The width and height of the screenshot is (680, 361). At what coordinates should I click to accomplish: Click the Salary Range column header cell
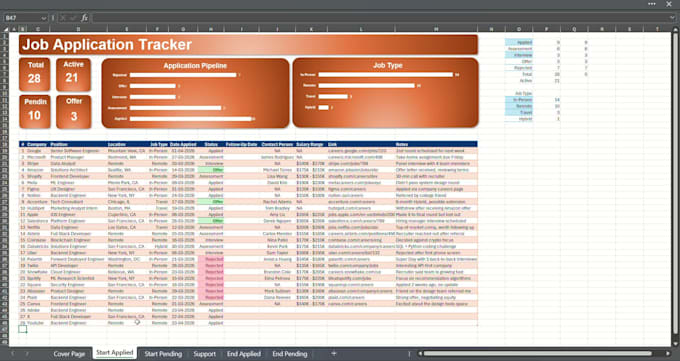point(311,144)
